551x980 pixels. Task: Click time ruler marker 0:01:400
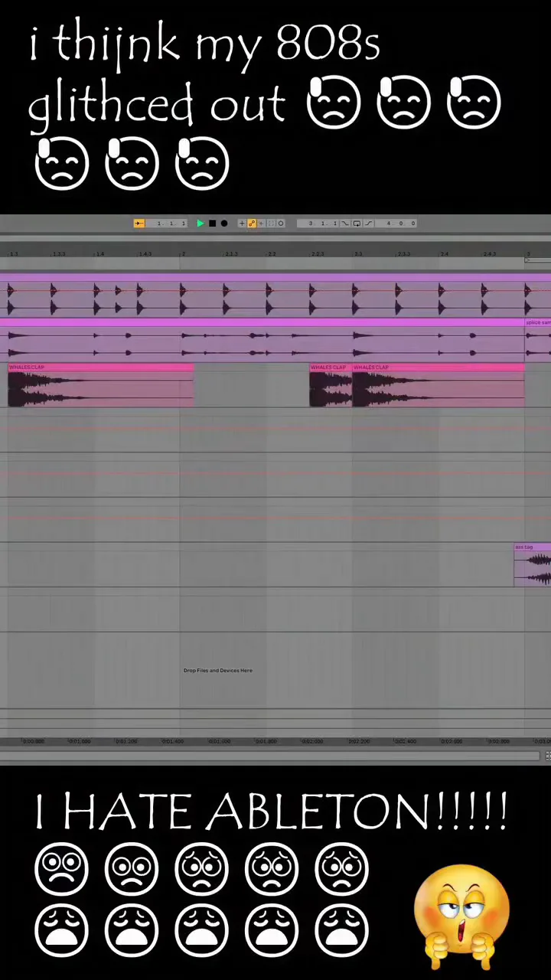[x=172, y=741]
